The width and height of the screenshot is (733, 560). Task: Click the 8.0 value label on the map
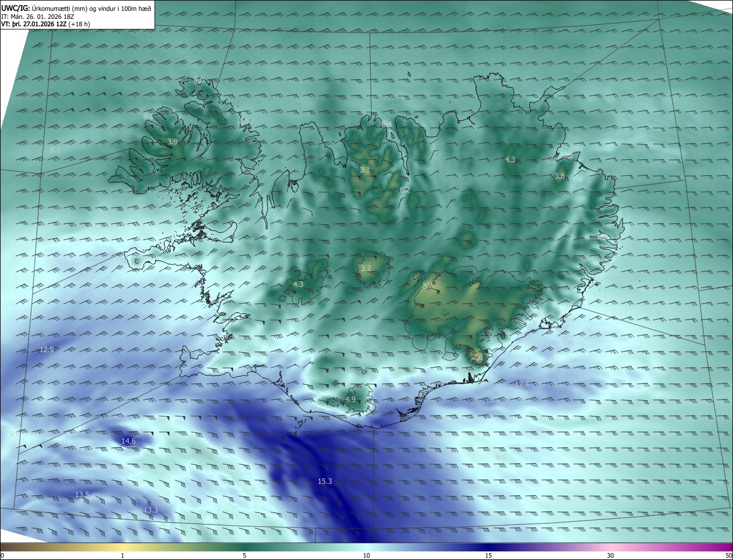[x=198, y=80]
